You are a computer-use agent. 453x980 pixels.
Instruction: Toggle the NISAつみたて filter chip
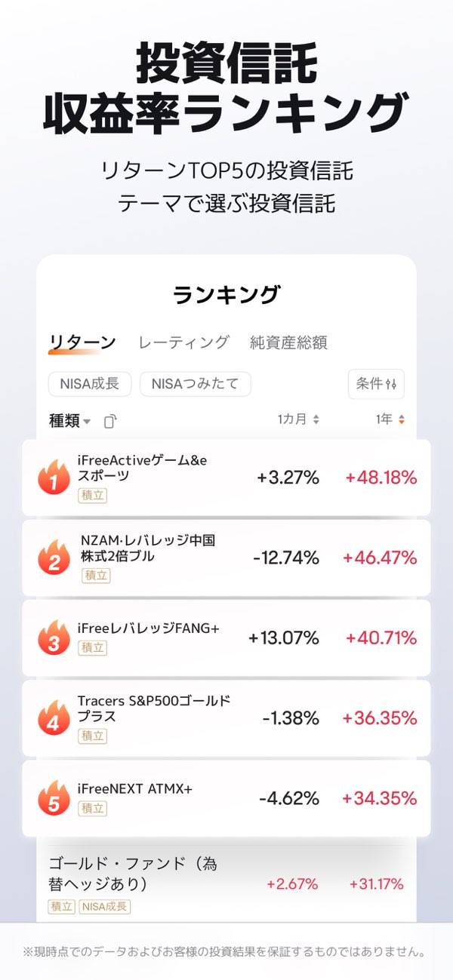195,384
